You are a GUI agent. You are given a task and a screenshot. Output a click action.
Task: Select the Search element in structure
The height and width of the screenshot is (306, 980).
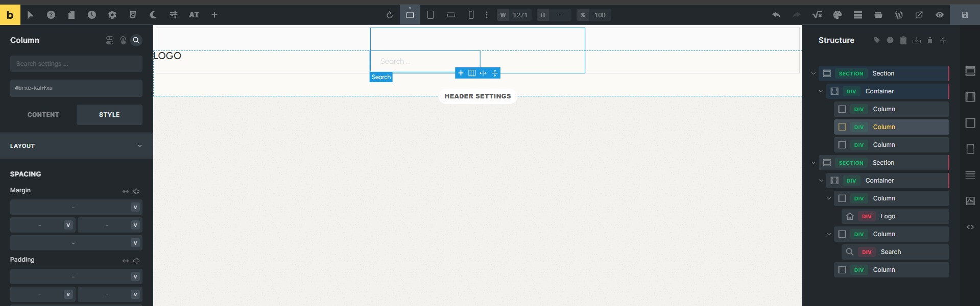895,252
